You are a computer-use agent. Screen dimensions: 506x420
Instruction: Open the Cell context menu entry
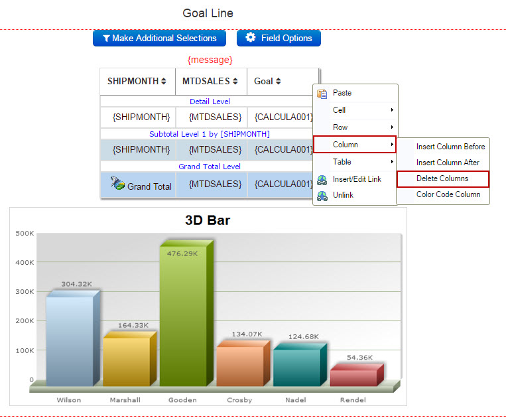click(x=355, y=110)
